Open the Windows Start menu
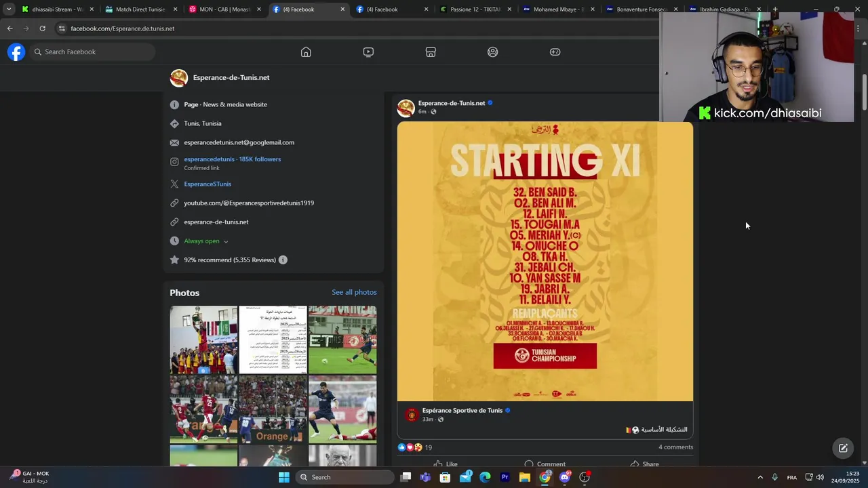Viewport: 868px width, 488px height. (x=284, y=477)
